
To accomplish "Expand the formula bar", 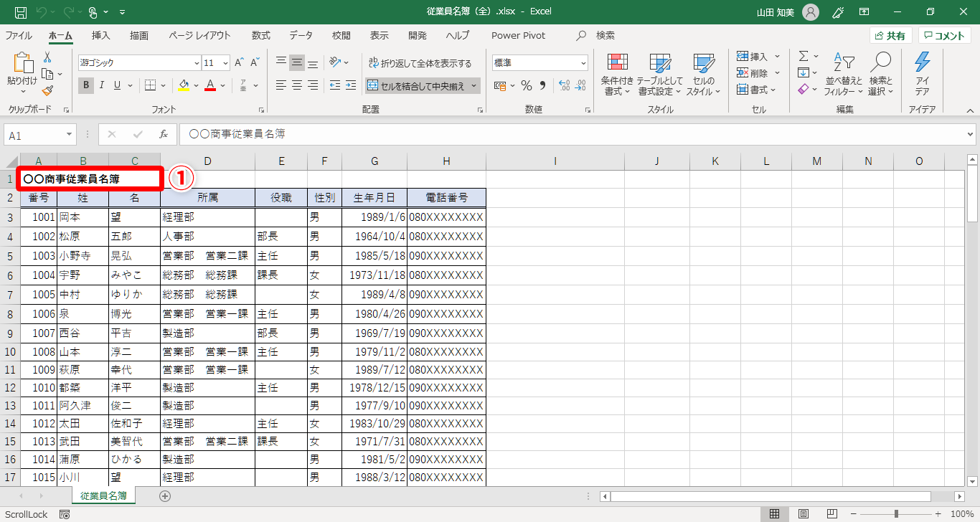I will (x=971, y=134).
